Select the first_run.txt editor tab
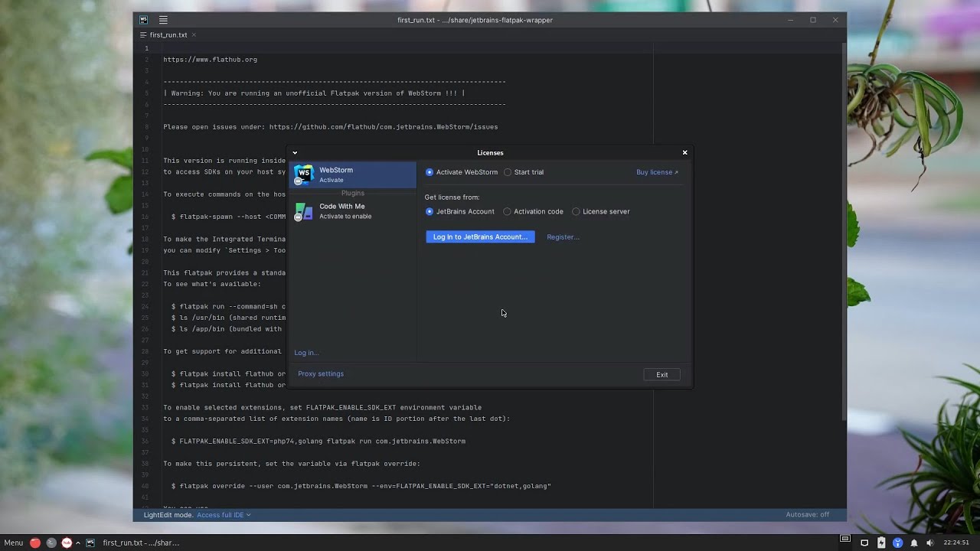The height and width of the screenshot is (551, 980). click(168, 35)
